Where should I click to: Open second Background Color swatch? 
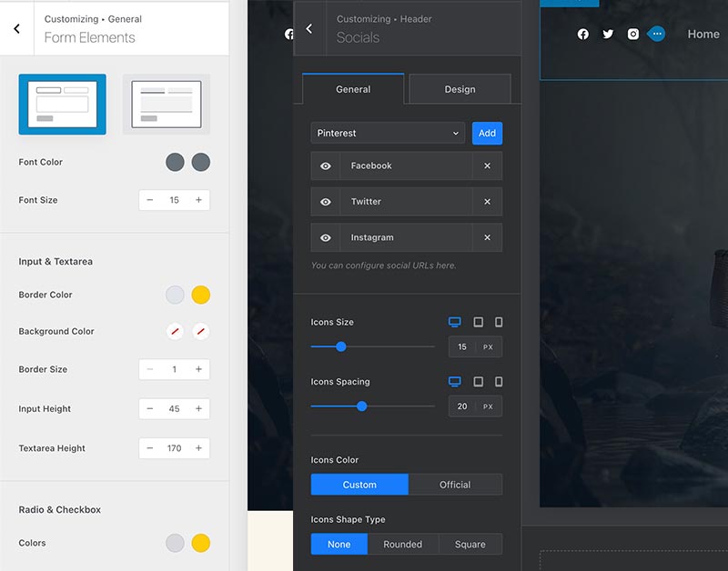(x=201, y=331)
